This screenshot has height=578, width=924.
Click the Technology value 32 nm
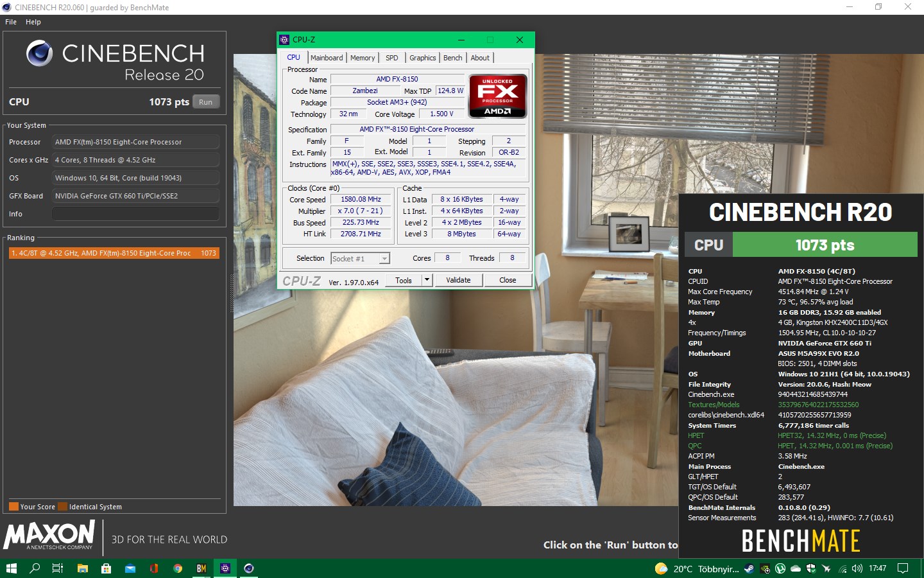348,114
